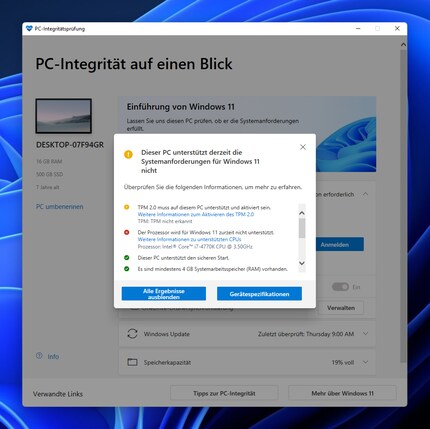The width and height of the screenshot is (430, 429).
Task: Expand the Speicherkapazität section chevron
Action: [366, 362]
